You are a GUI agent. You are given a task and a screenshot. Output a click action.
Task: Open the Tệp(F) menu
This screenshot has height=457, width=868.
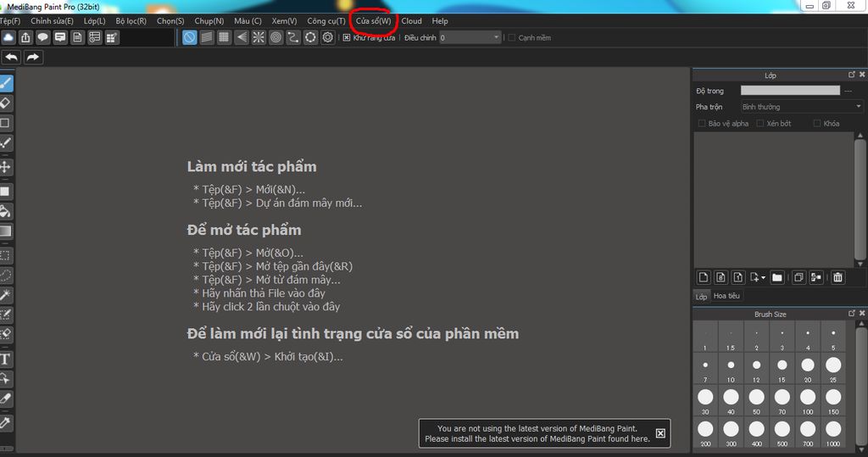tap(10, 21)
